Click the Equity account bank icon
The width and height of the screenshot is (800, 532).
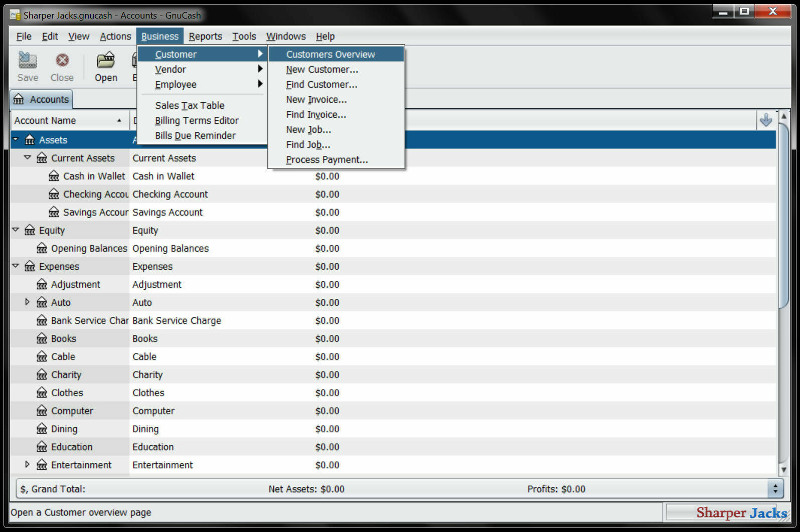click(x=30, y=230)
